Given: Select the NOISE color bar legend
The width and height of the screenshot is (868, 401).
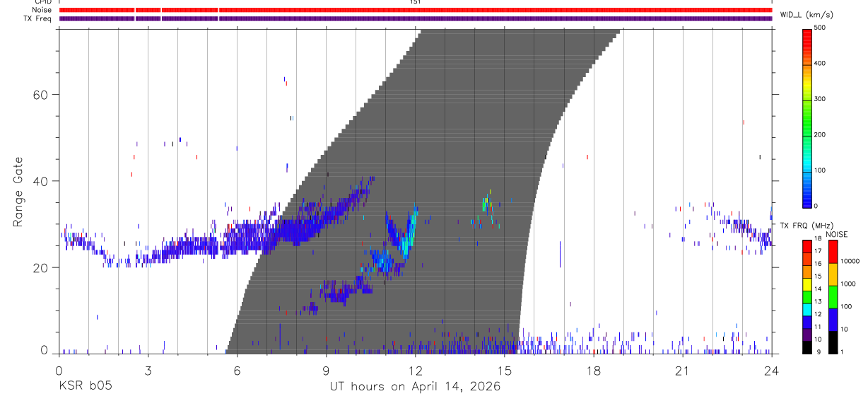Looking at the screenshot, I should [x=833, y=296].
